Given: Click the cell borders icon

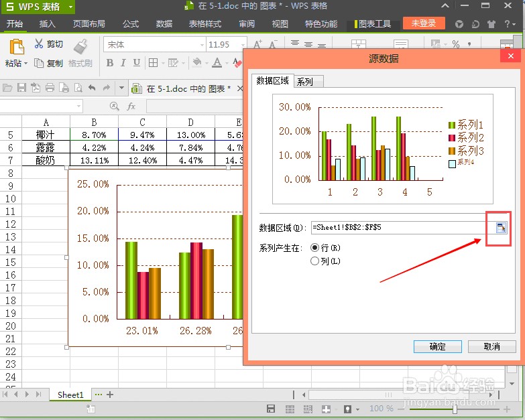Looking at the screenshot, I should 153,62.
